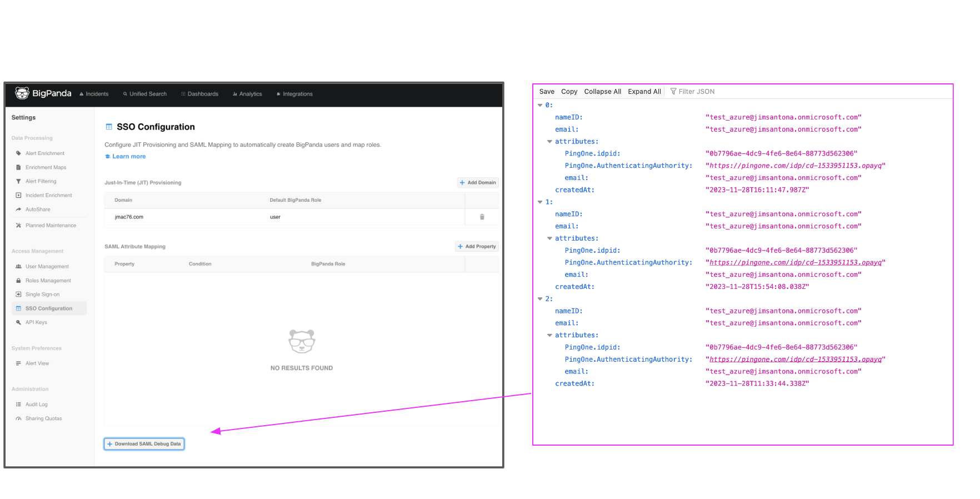Click Expand All in the JSON viewer
This screenshot has width=980, height=499.
click(644, 92)
